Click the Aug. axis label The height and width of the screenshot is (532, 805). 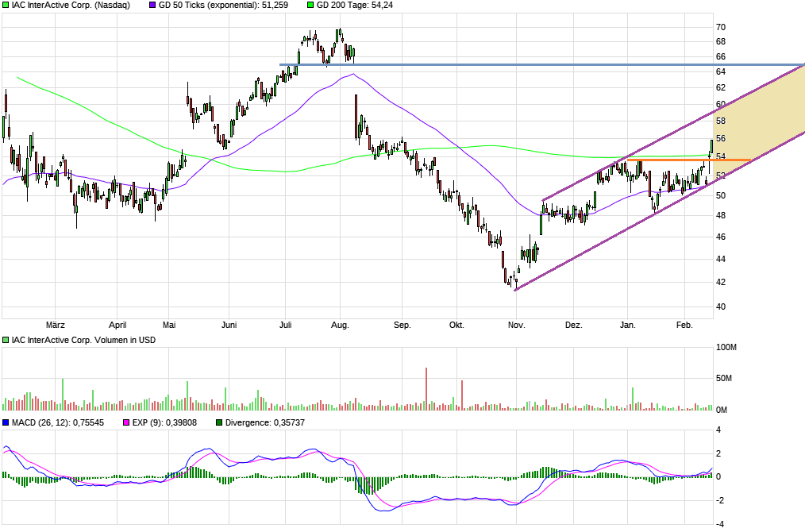click(339, 325)
